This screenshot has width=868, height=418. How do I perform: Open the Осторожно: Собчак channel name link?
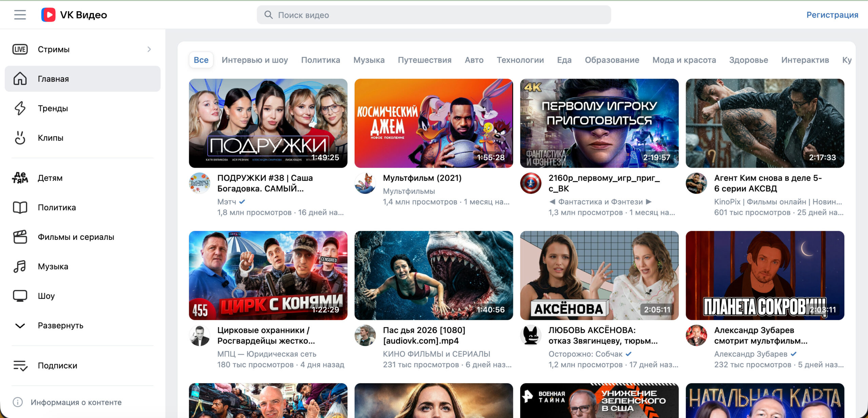click(x=585, y=354)
